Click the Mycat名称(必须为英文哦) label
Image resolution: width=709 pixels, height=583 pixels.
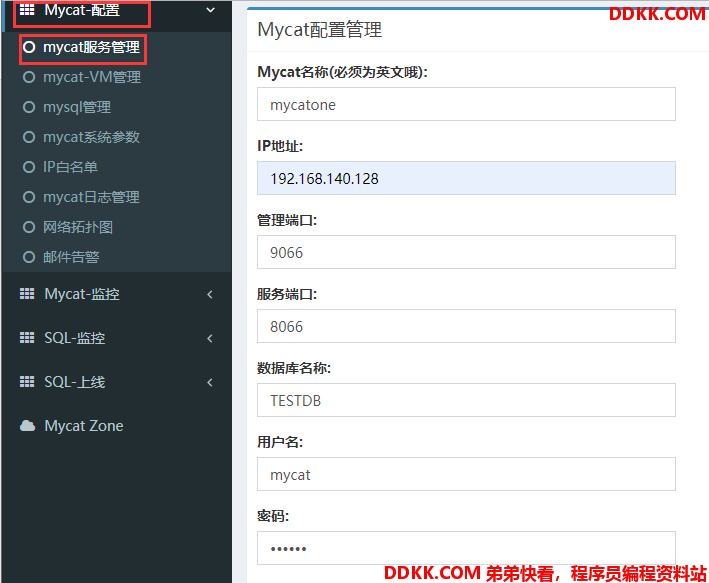coord(342,72)
